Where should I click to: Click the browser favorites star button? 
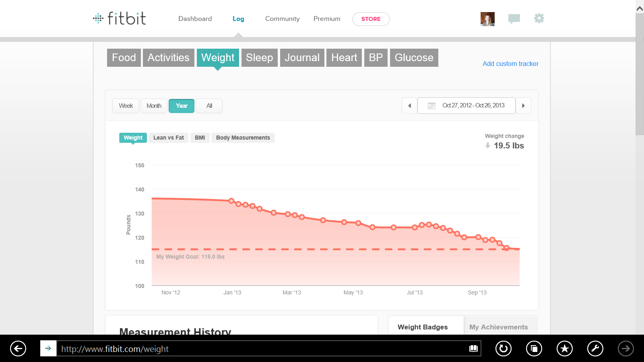(x=565, y=348)
